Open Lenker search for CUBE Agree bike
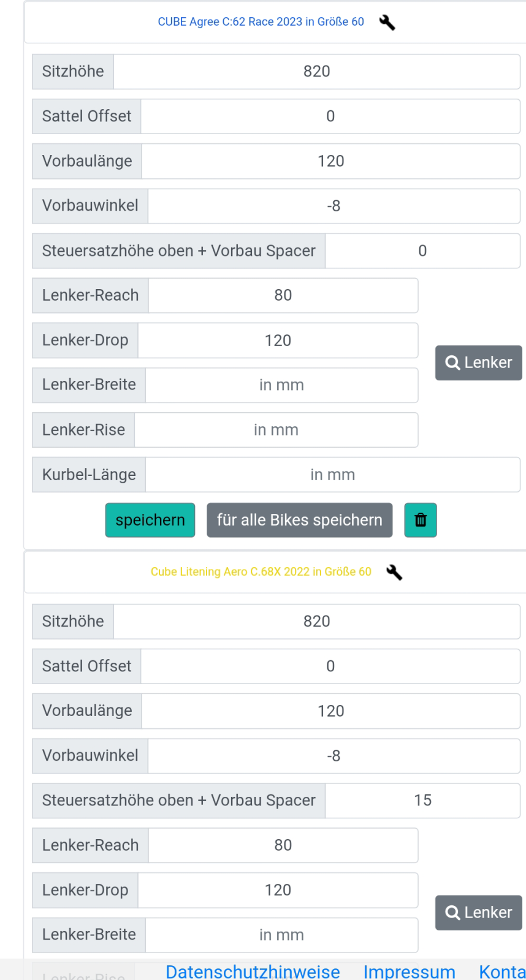Viewport: 526px width, 980px height. [478, 363]
